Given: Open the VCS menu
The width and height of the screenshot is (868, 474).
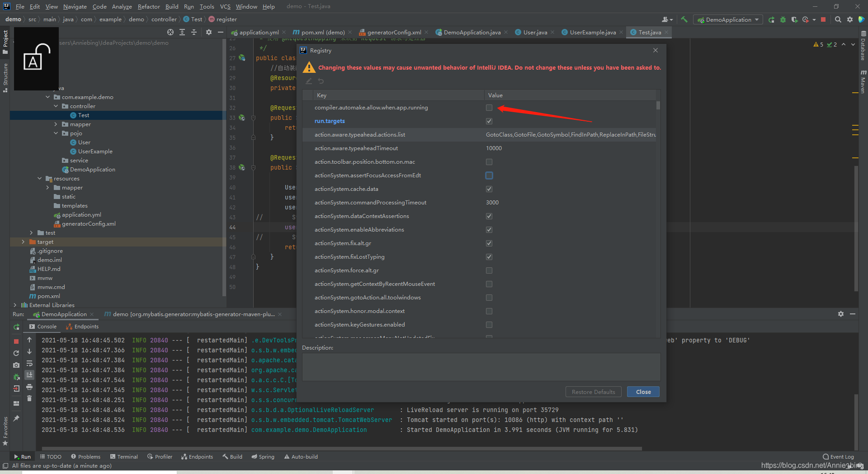Looking at the screenshot, I should pyautogui.click(x=225, y=6).
